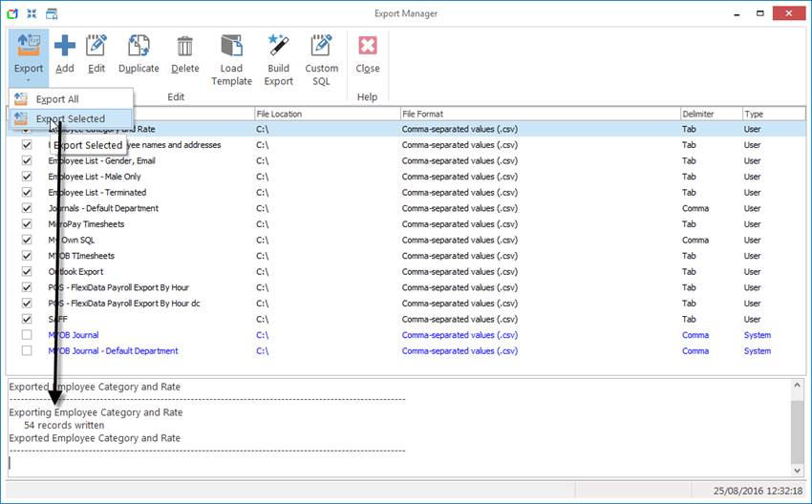
Task: Uncheck Journals - Default Department
Action: [27, 208]
